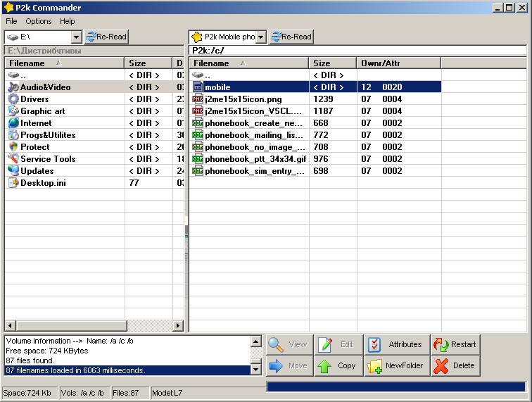Re-Read the P2k Mobile phone panel
532x402 pixels.
pos(291,37)
